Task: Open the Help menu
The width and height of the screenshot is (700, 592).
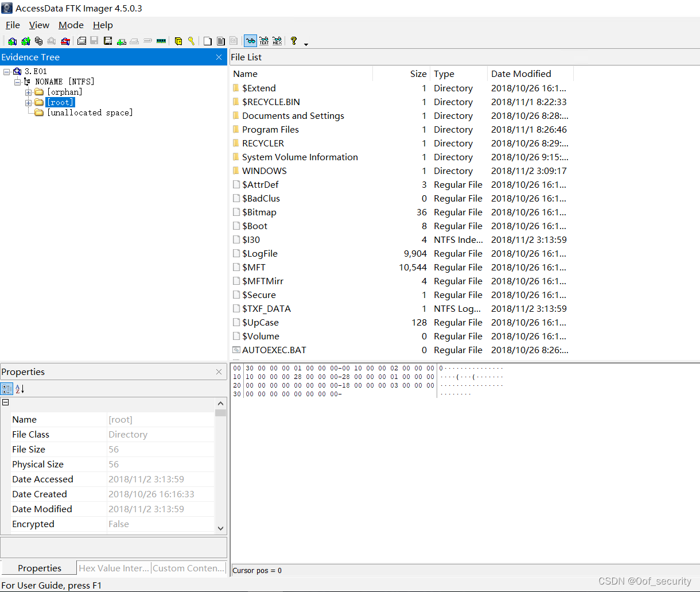Action: [x=103, y=25]
